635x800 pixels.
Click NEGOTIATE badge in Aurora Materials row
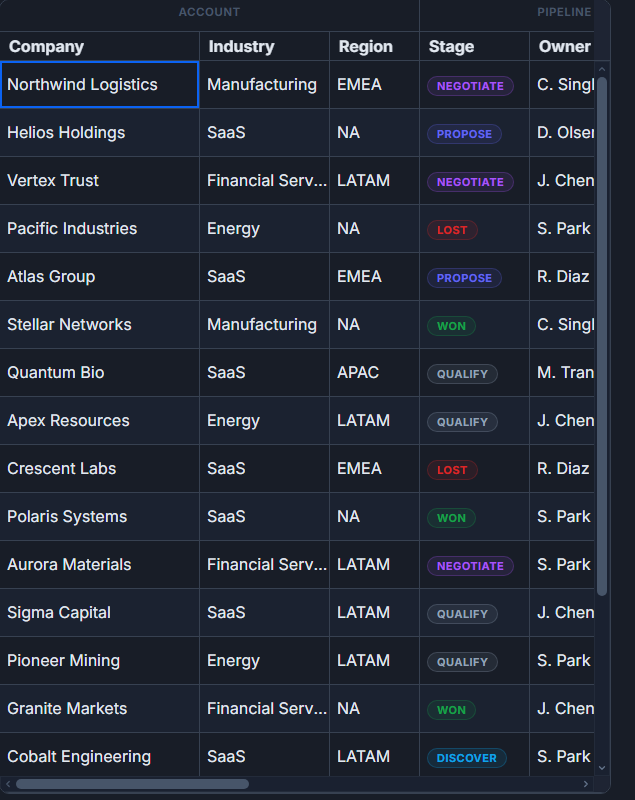pos(470,566)
